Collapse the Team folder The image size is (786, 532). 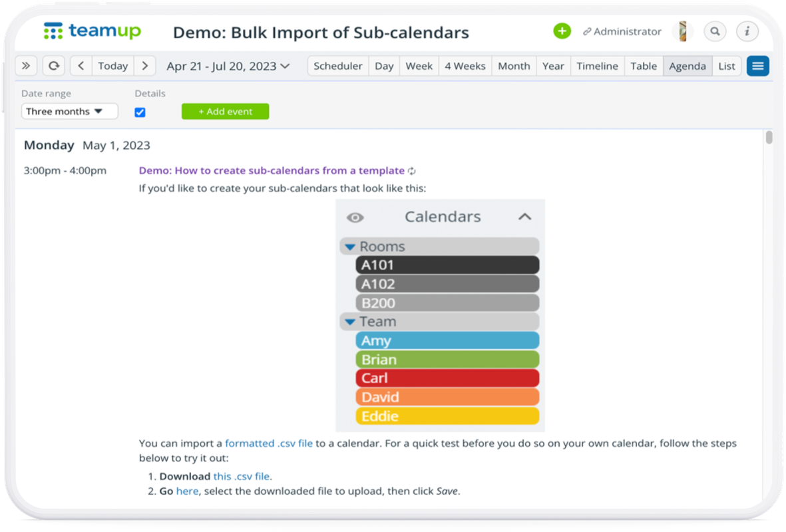350,322
